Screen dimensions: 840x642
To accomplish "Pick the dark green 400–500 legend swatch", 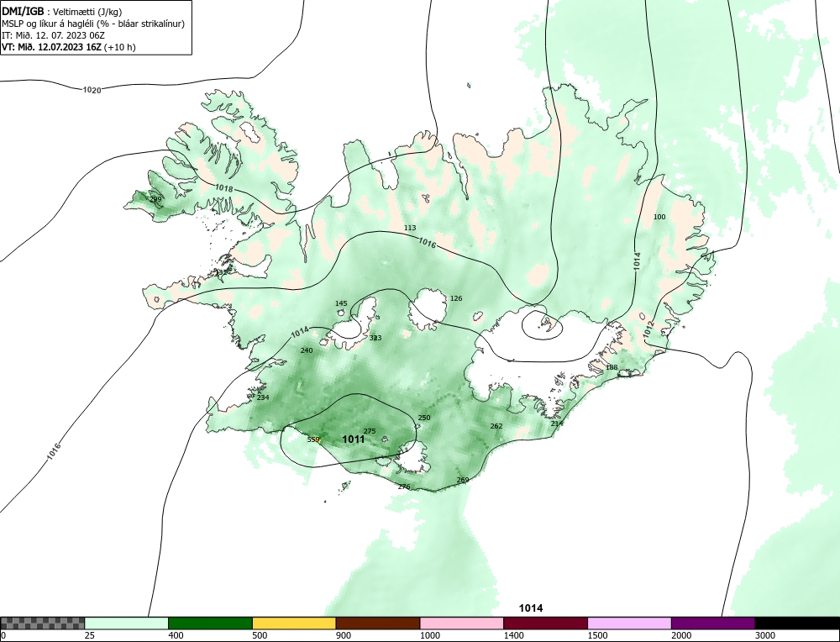I will pos(210,624).
